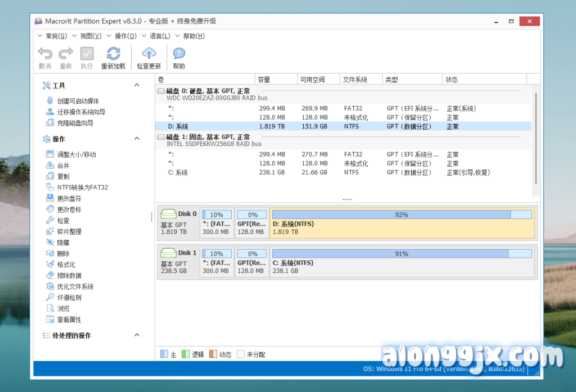Click the 重新加载 reload icon
Viewport: 576px width, 392px height.
click(113, 54)
